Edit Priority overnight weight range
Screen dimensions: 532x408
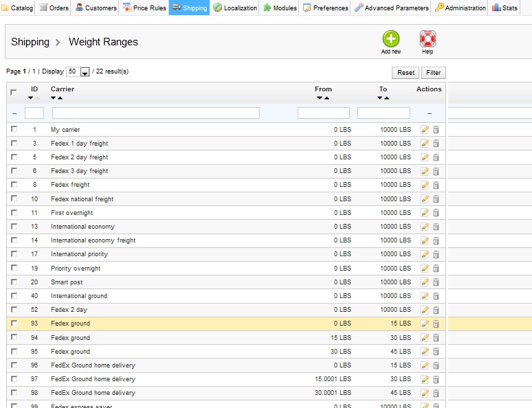click(x=425, y=269)
